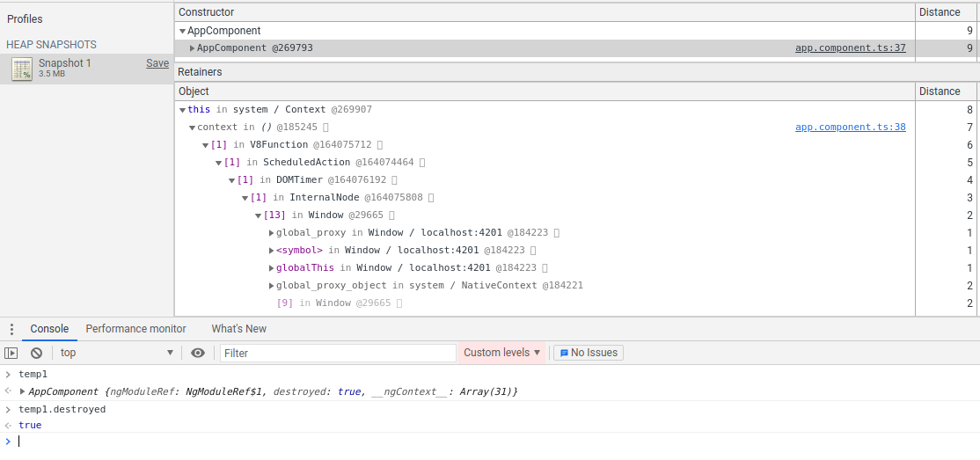This screenshot has height=460, width=980.
Task: Open the What's New tab
Action: [x=238, y=329]
